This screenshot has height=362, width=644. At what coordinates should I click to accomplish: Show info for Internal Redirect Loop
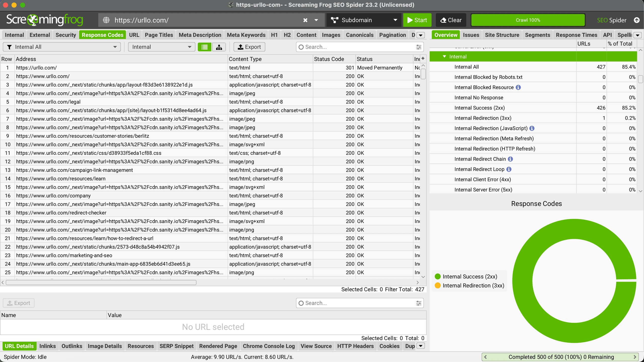pyautogui.click(x=509, y=169)
